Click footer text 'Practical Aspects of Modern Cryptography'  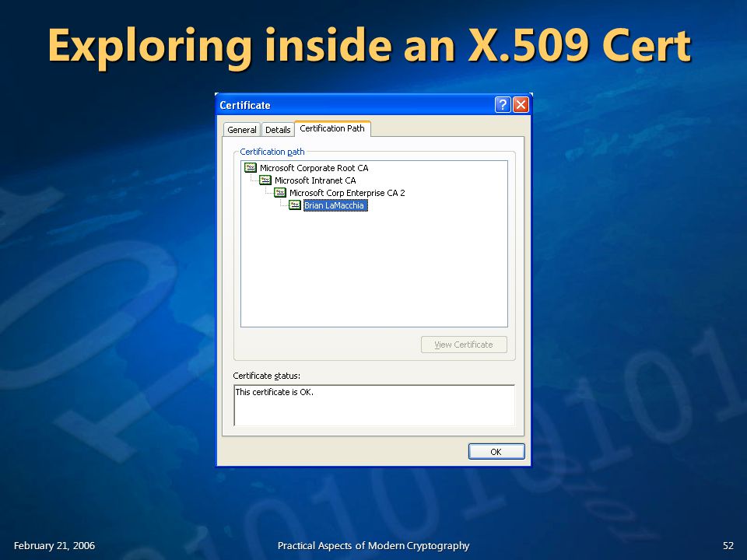pos(373,546)
